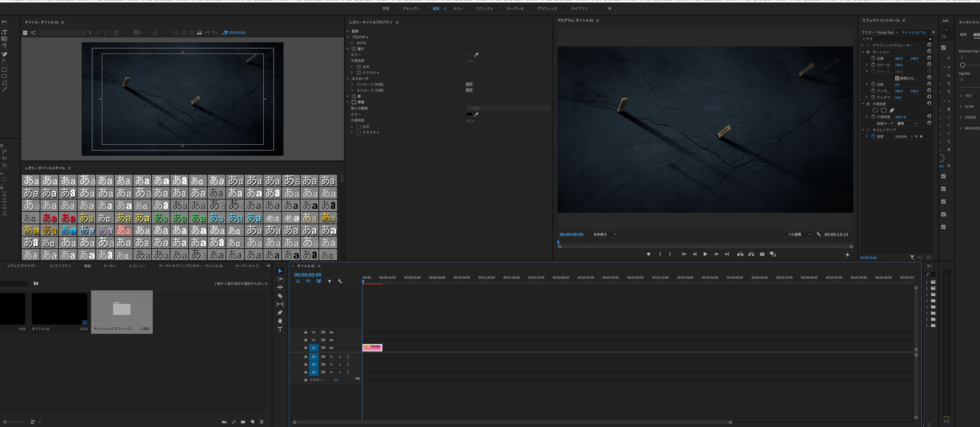Select the Ellipse tool in title tools
This screenshot has height=427, width=980.
click(5, 76)
